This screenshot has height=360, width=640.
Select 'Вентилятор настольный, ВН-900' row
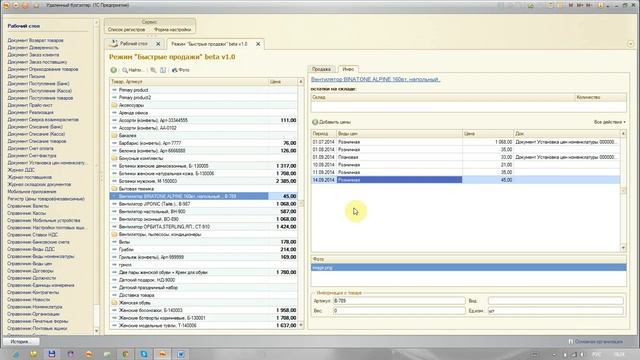[204, 211]
